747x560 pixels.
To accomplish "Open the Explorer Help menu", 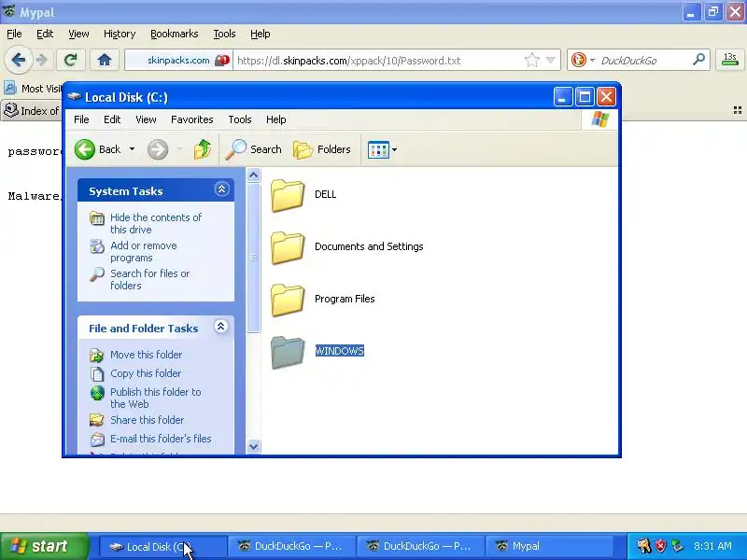I will pos(275,119).
